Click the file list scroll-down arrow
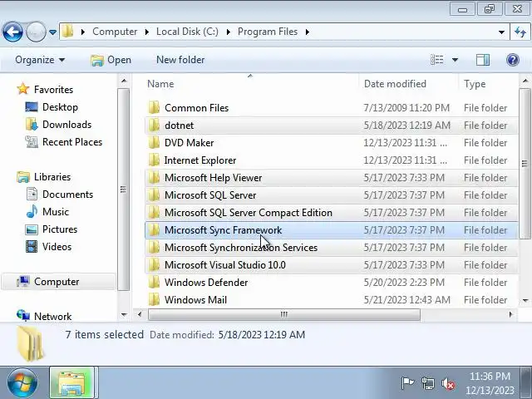532x399 pixels. [525, 301]
